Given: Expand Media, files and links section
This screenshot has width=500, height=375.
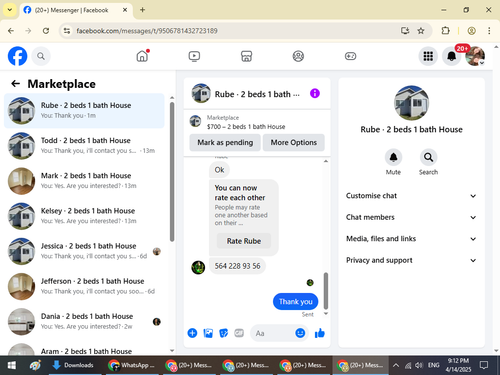Looking at the screenshot, I should coord(411,239).
